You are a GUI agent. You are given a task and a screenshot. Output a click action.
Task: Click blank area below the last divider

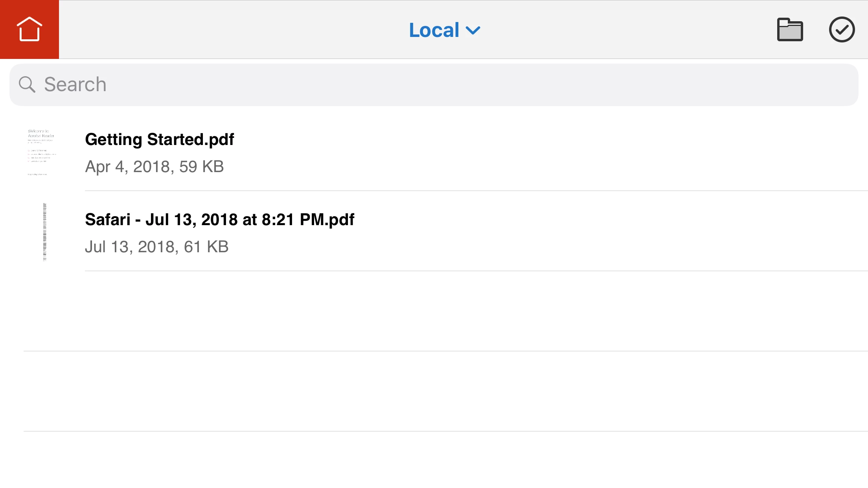432,460
